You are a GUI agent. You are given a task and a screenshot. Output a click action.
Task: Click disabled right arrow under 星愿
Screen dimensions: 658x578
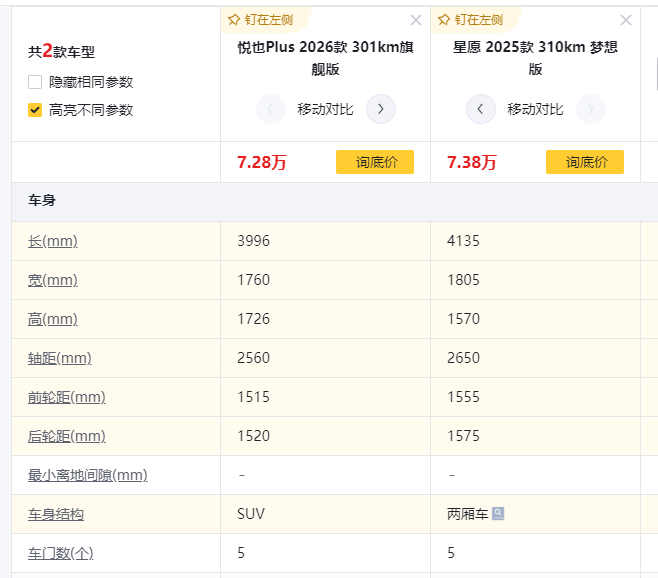click(x=590, y=109)
